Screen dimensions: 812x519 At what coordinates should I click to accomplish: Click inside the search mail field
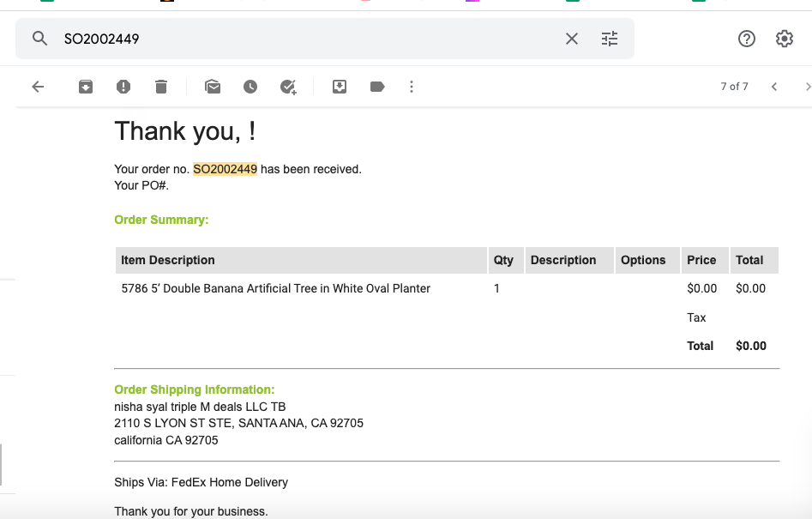click(x=310, y=39)
